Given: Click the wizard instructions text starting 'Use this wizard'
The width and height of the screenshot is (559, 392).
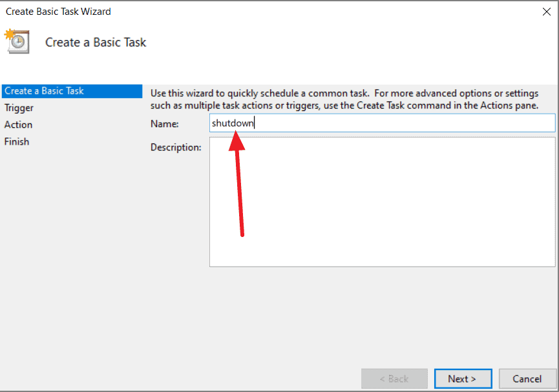Looking at the screenshot, I should [344, 99].
